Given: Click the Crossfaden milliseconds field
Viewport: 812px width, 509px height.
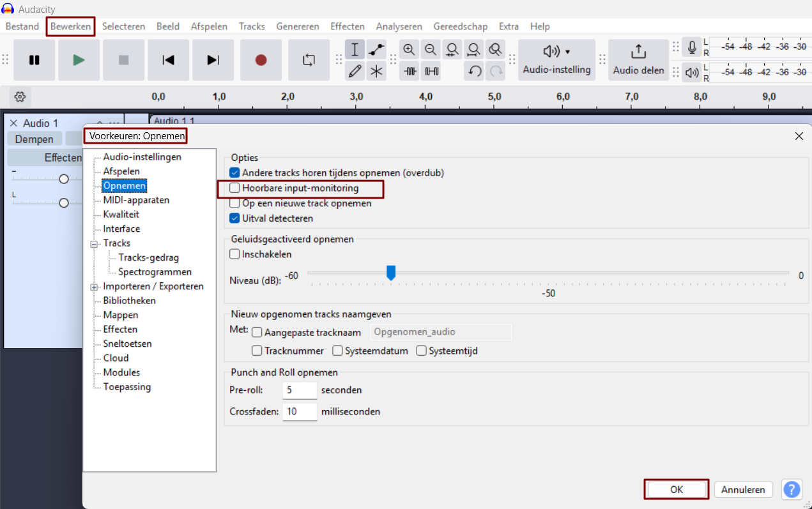Looking at the screenshot, I should tap(300, 412).
